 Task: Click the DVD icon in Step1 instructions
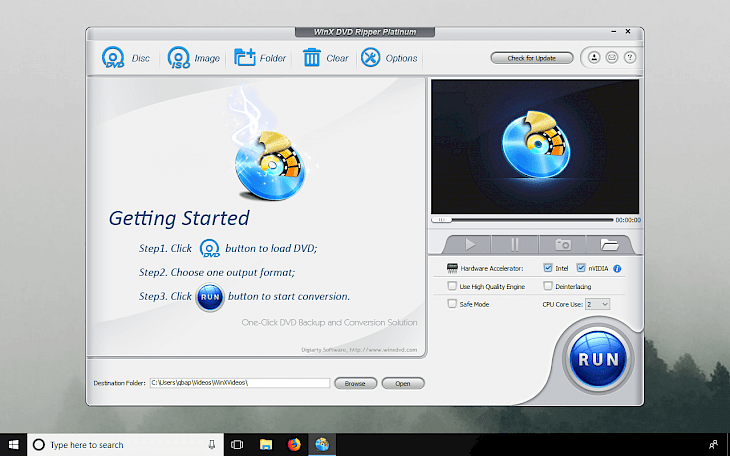(x=210, y=248)
